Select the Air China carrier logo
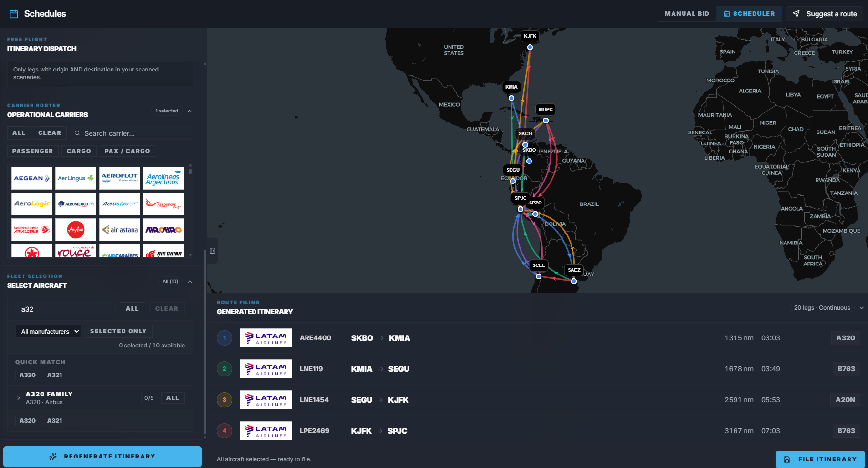868x468 pixels. [x=163, y=251]
